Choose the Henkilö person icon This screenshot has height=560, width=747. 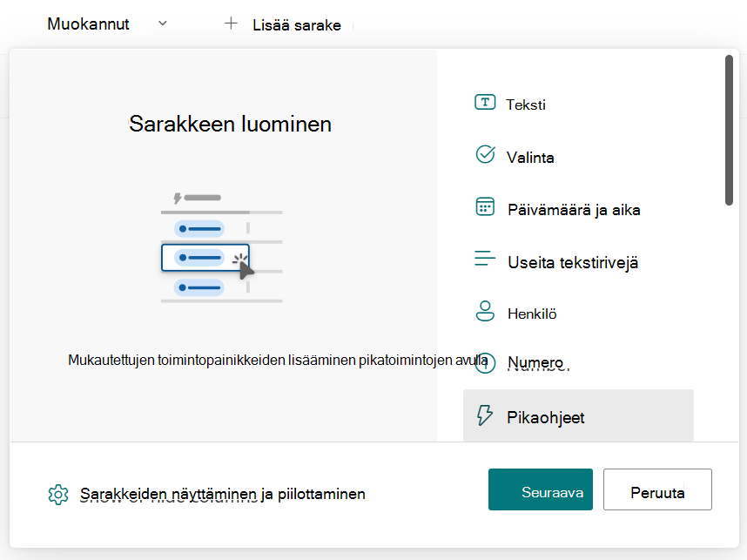click(x=485, y=311)
